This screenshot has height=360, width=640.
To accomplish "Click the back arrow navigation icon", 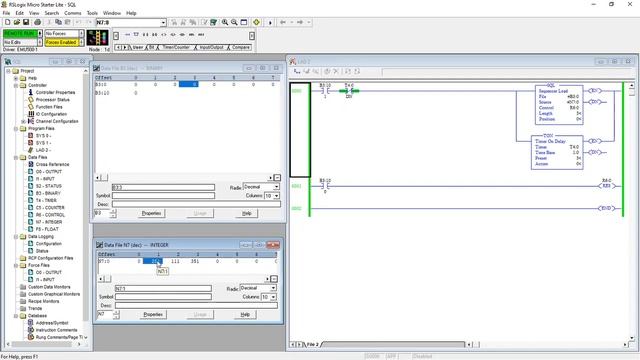I will pyautogui.click(x=282, y=22).
